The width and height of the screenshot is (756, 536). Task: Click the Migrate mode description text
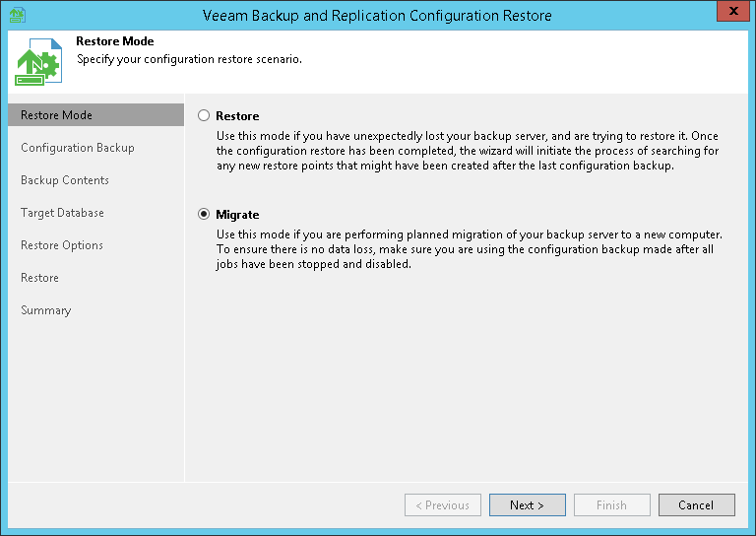(x=469, y=249)
